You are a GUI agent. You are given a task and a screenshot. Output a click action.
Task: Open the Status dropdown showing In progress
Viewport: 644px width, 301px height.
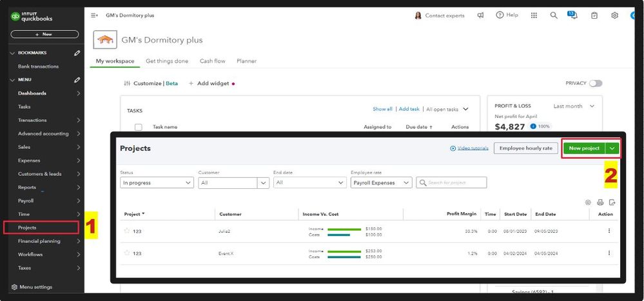(157, 183)
